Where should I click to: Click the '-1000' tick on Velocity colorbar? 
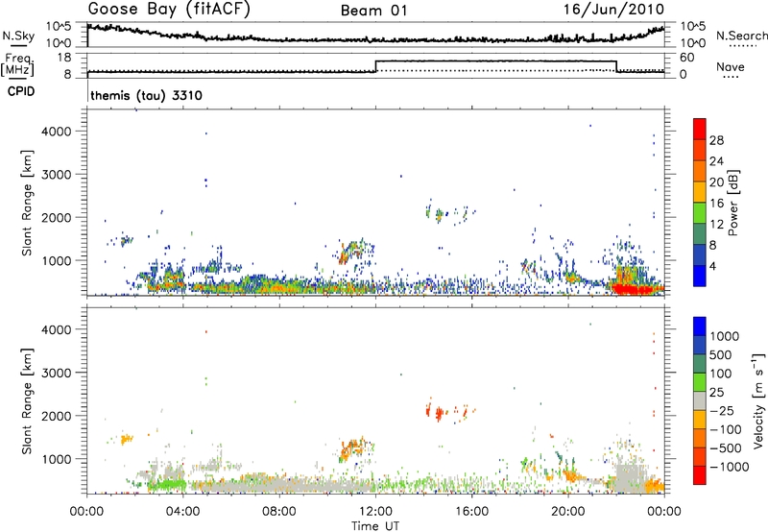coord(730,467)
